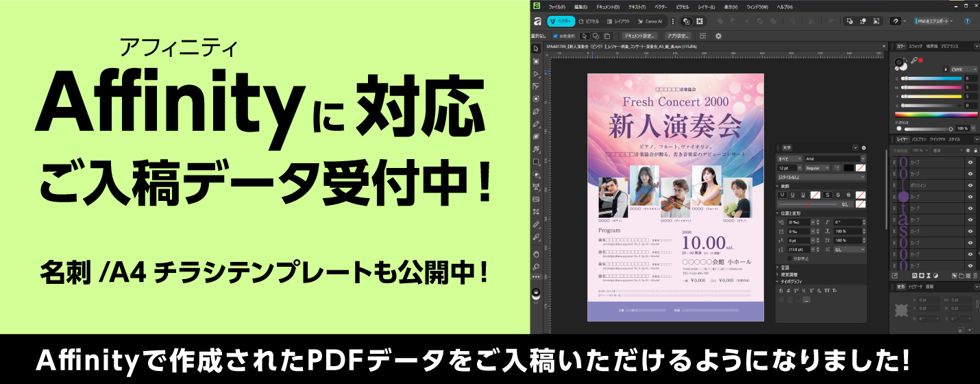Toggle visibility of the first カーブ layer
This screenshot has width=980, height=384.
[970, 163]
